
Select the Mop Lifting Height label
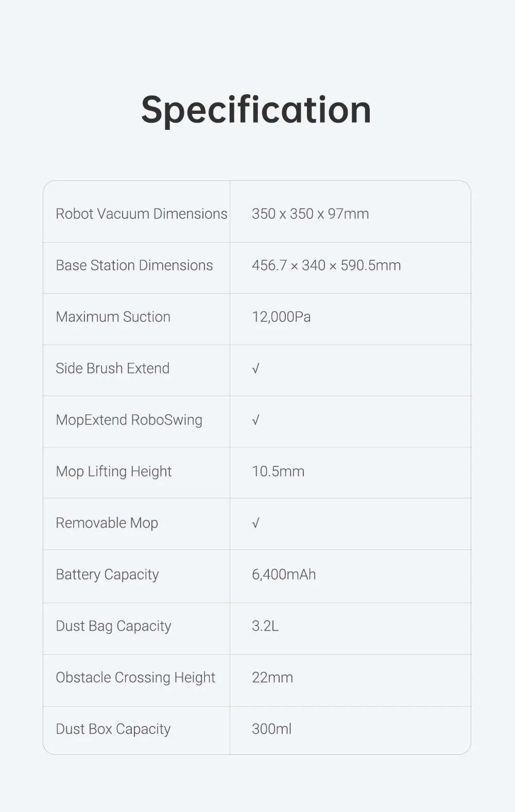coord(113,471)
